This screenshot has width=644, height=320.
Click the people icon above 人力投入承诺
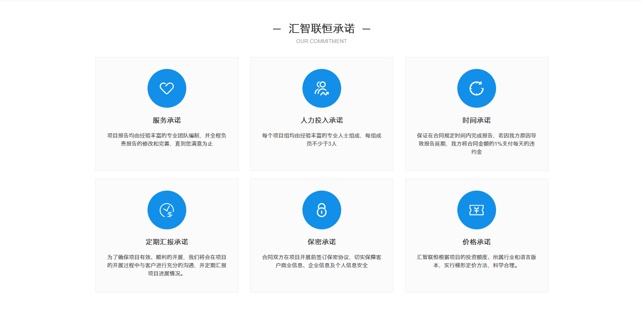pyautogui.click(x=322, y=88)
